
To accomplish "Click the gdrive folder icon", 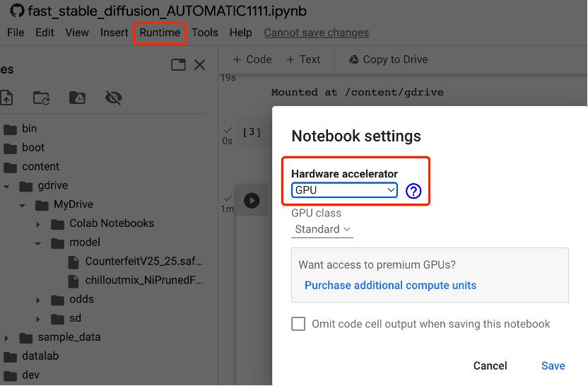I will [x=25, y=186].
